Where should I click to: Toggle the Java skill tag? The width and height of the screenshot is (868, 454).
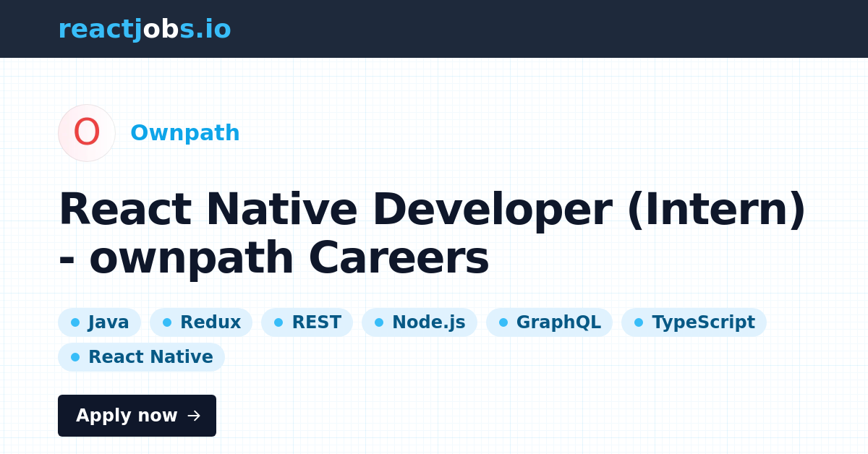[x=100, y=322]
